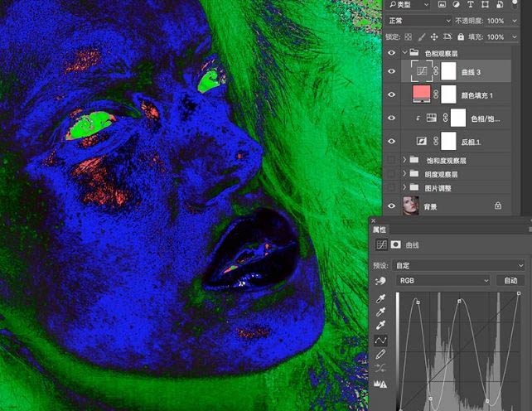Click the on-image adjustment hand tool

[x=381, y=282]
